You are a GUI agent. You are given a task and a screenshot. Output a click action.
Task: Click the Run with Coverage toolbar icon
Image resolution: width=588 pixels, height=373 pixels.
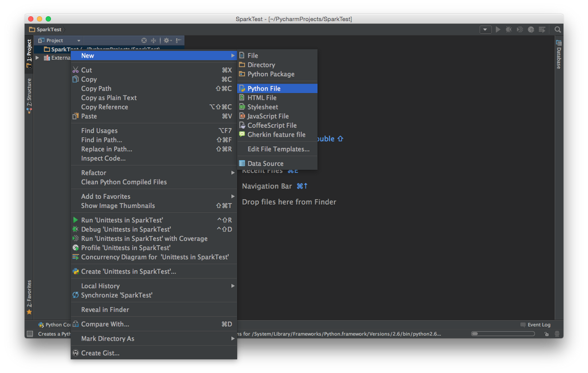pos(520,29)
